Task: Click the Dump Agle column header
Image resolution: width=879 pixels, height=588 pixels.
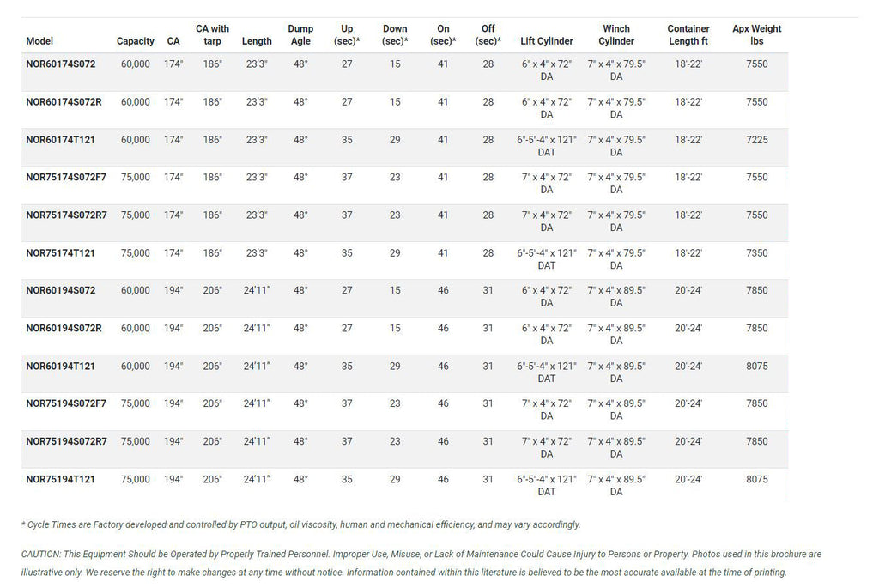Action: point(300,34)
